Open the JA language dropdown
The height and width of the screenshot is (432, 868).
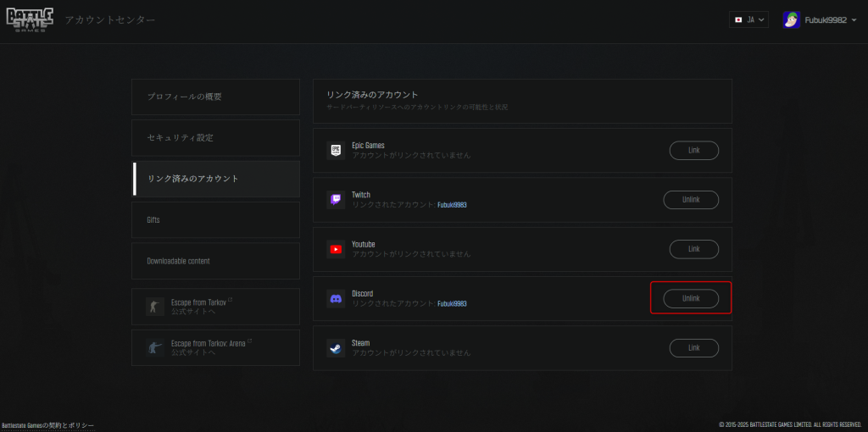(748, 19)
